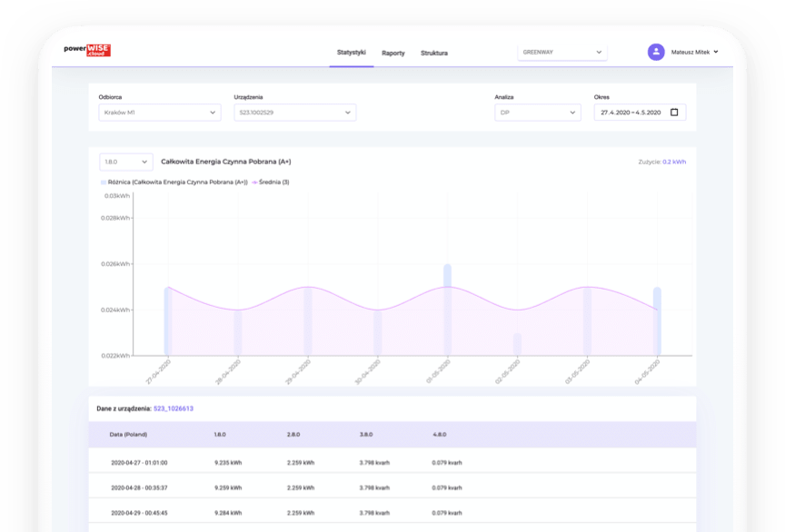Open the 1.8.0 register dropdown
This screenshot has width=785, height=532.
126,163
